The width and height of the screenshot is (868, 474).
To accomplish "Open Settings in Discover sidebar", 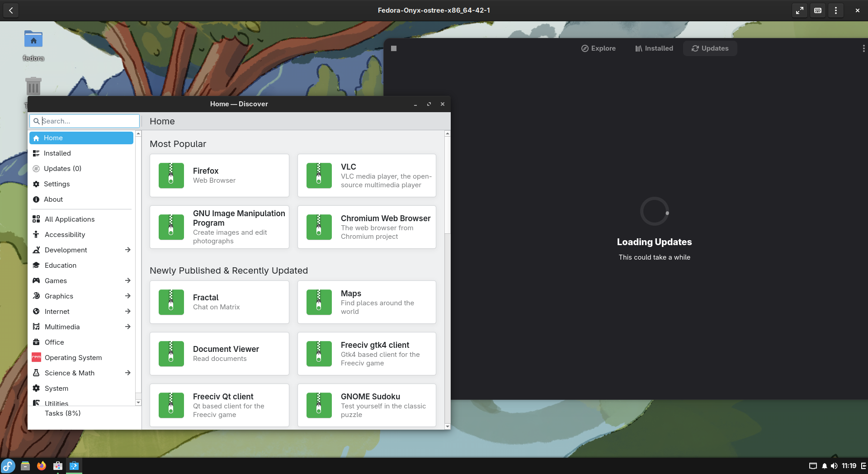I will click(x=81, y=184).
